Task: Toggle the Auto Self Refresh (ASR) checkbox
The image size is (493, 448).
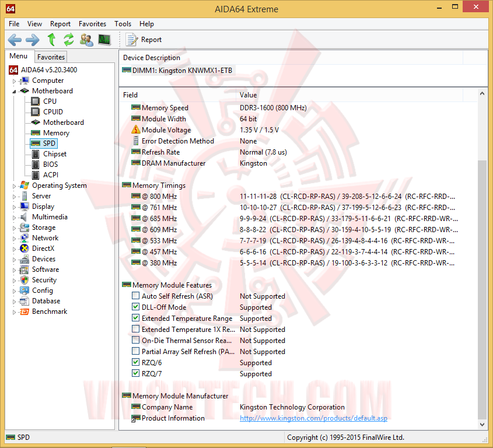Action: [135, 296]
